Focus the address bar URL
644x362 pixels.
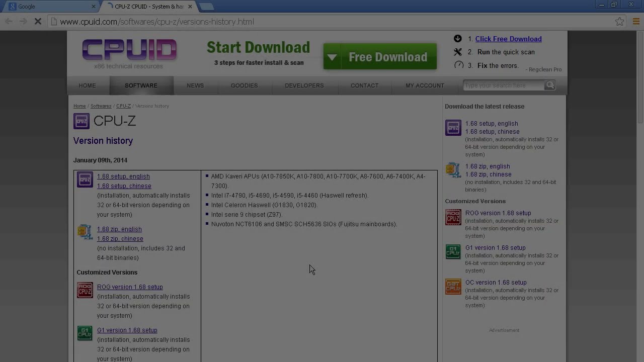(x=332, y=22)
